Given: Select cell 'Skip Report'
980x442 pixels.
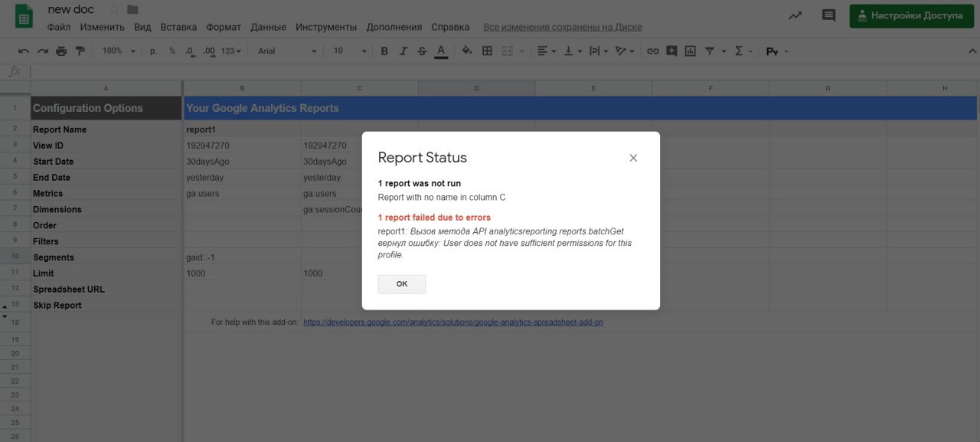Looking at the screenshot, I should 106,305.
